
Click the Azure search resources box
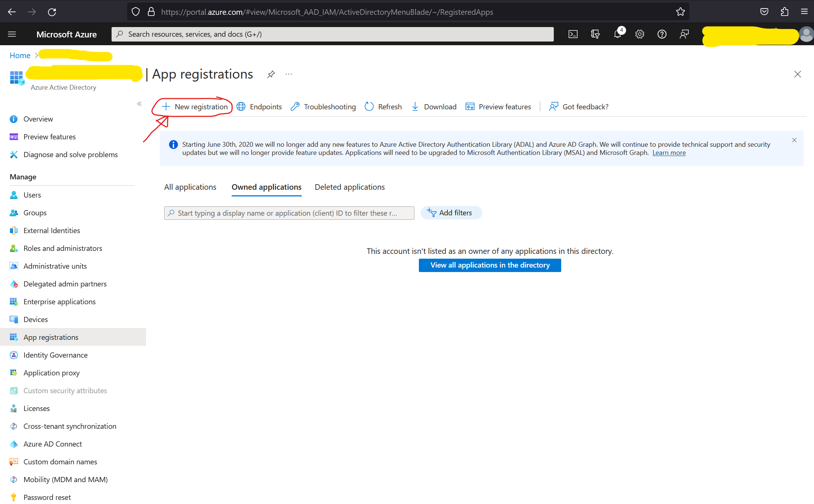[x=332, y=34]
